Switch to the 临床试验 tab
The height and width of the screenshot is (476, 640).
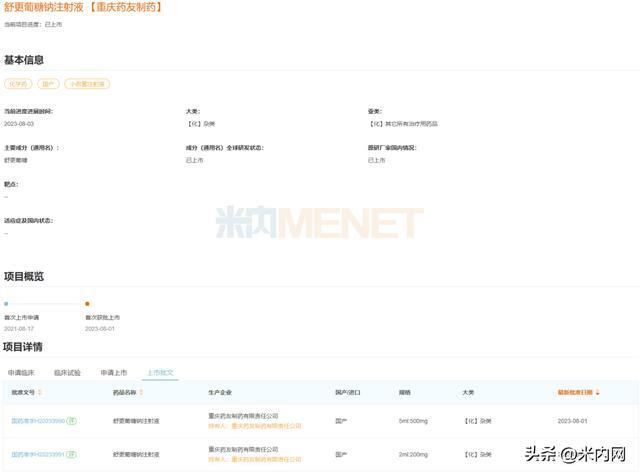(x=67, y=372)
